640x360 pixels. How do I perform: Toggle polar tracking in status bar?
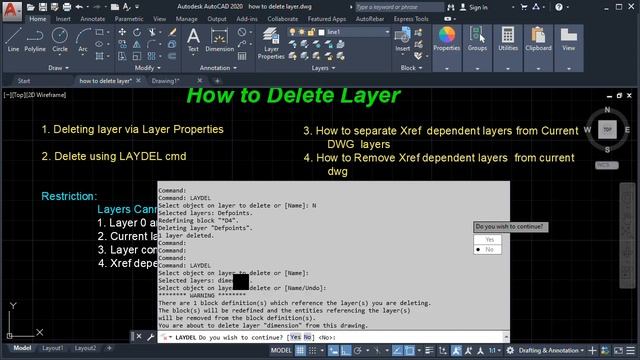(358, 350)
